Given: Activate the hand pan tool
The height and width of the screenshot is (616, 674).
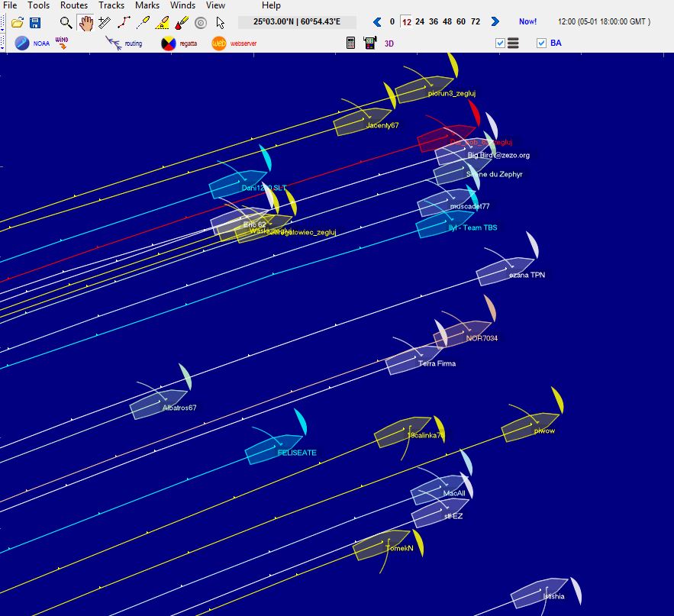Looking at the screenshot, I should coord(85,23).
